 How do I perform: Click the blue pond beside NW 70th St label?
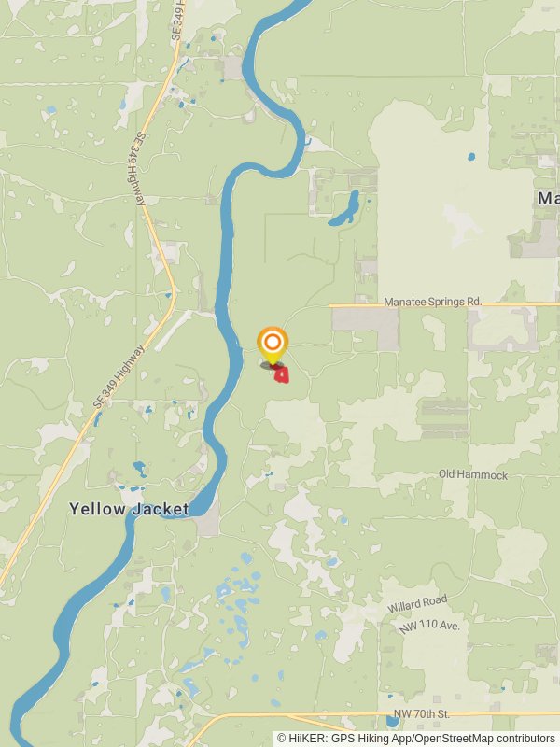tap(392, 721)
